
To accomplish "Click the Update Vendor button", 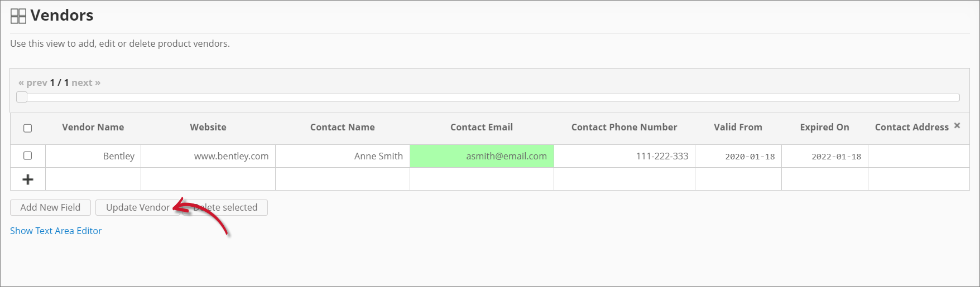I will click(x=137, y=207).
